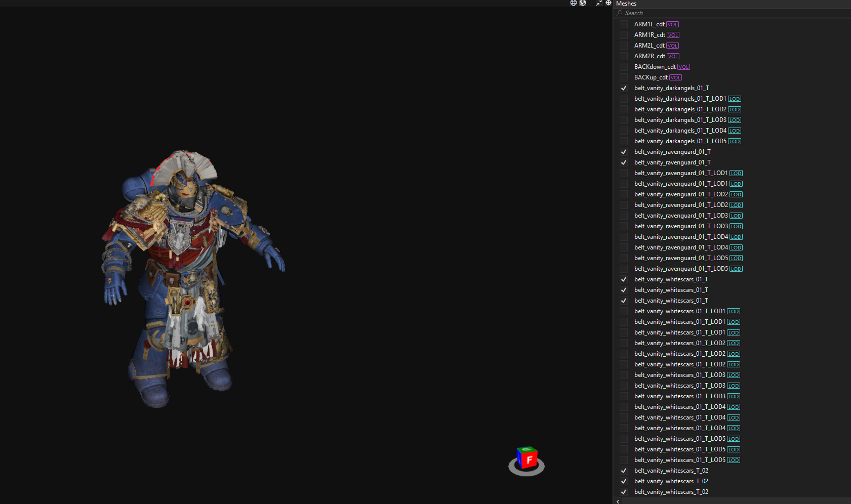Click the green top face of orientation cube

[x=526, y=449]
